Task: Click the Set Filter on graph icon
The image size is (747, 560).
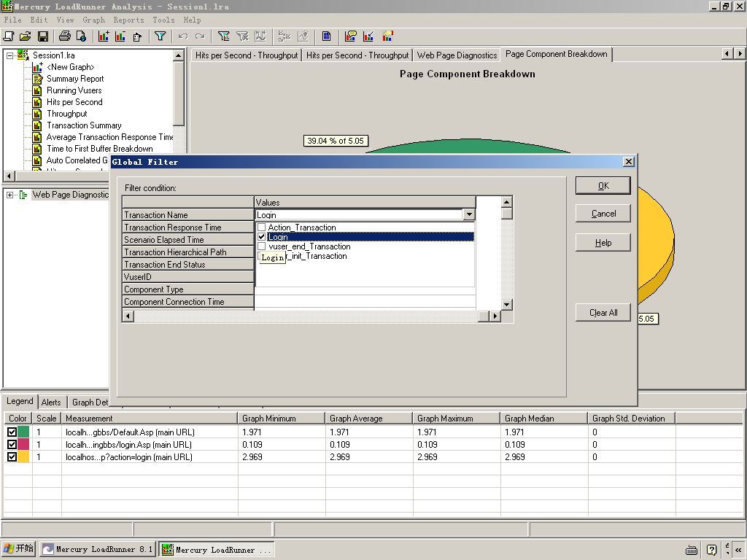Action: (223, 36)
